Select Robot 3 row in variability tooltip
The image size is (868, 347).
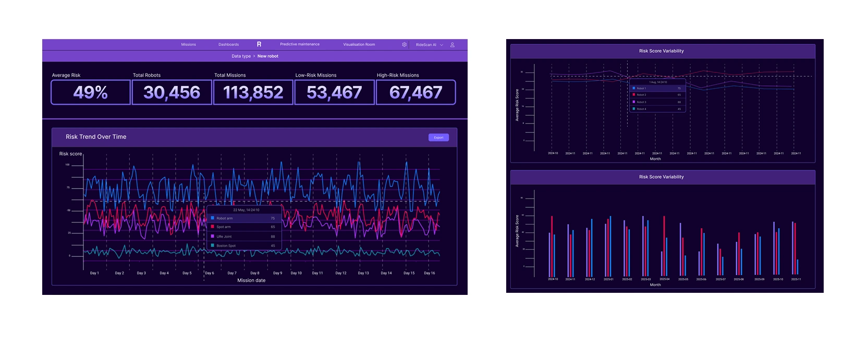[x=657, y=102]
